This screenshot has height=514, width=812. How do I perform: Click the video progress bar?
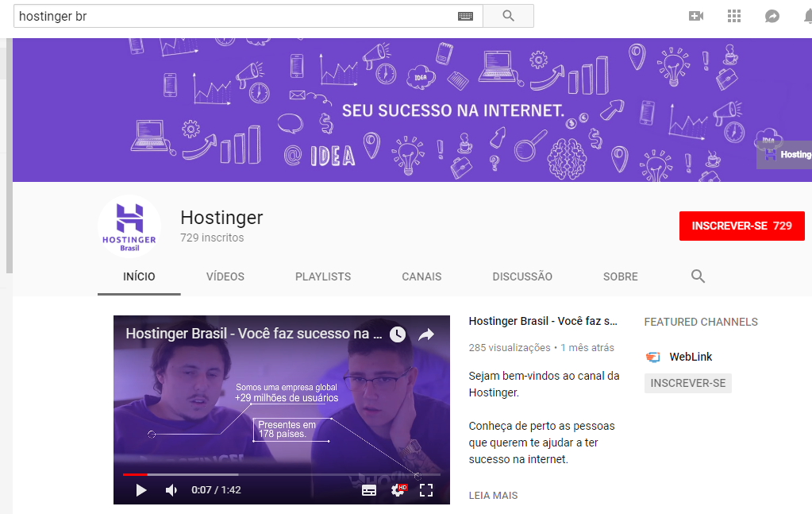point(281,474)
